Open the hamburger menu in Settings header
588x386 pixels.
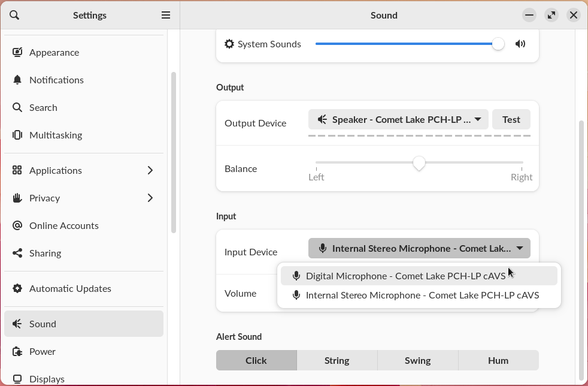pyautogui.click(x=166, y=15)
